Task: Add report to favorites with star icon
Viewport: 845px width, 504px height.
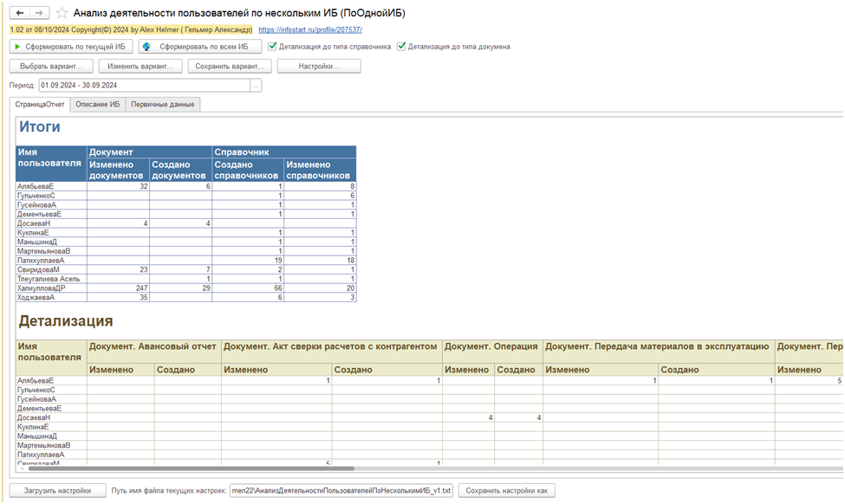Action: click(62, 12)
